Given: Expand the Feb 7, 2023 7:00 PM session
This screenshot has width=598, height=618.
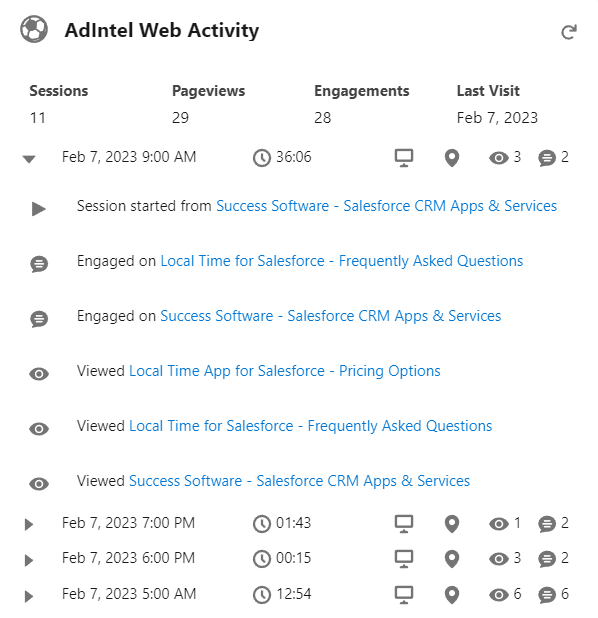Looking at the screenshot, I should tap(29, 525).
